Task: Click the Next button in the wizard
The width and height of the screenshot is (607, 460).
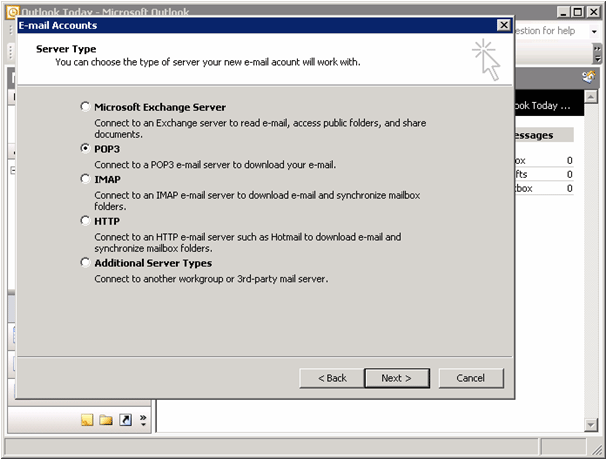Action: pyautogui.click(x=397, y=378)
